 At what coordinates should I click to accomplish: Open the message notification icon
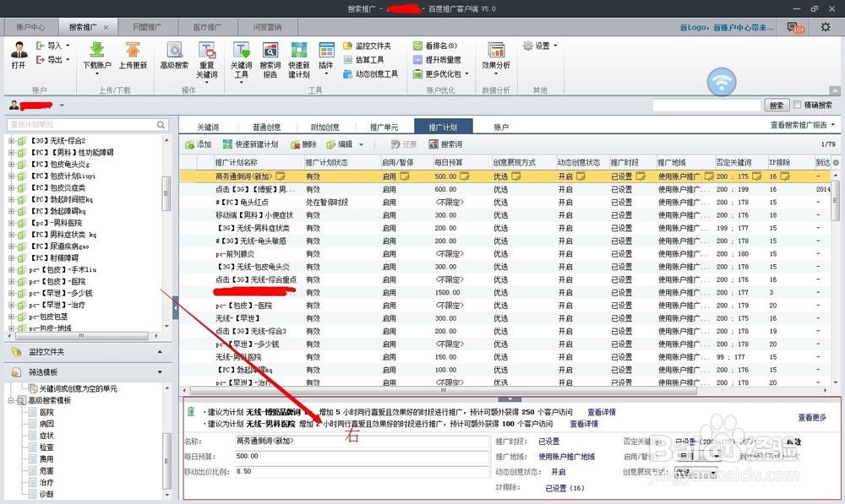795,27
